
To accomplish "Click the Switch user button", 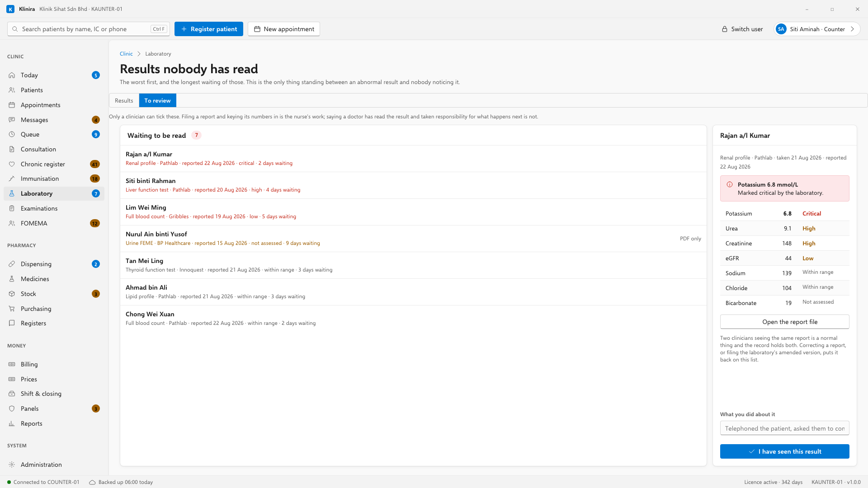I will click(742, 29).
